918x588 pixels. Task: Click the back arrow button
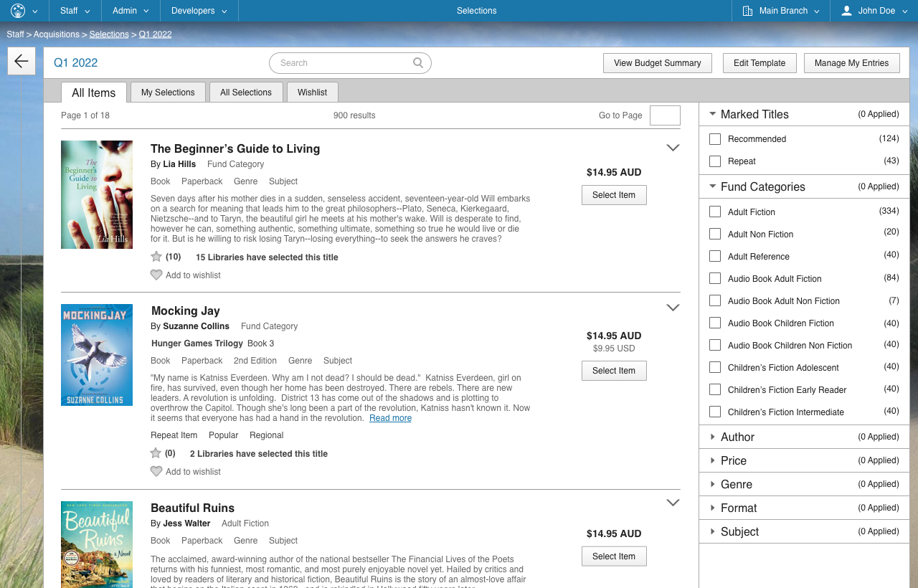[x=22, y=61]
